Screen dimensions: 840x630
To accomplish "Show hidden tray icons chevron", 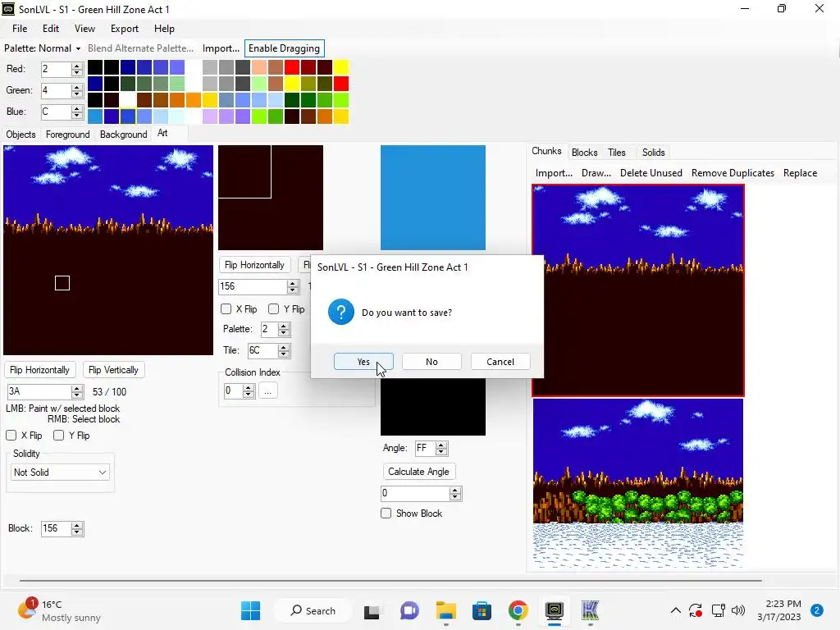I will click(676, 610).
